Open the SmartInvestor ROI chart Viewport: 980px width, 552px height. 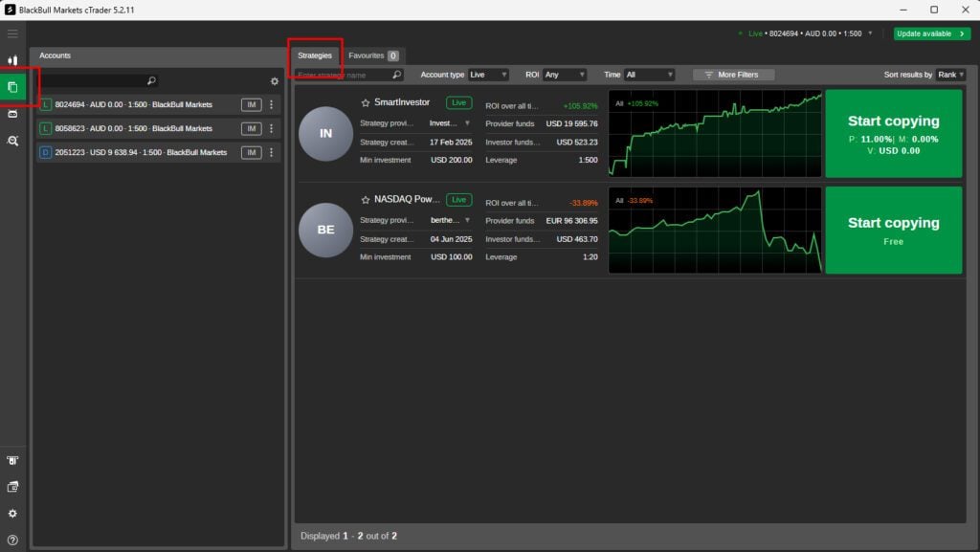(x=715, y=134)
